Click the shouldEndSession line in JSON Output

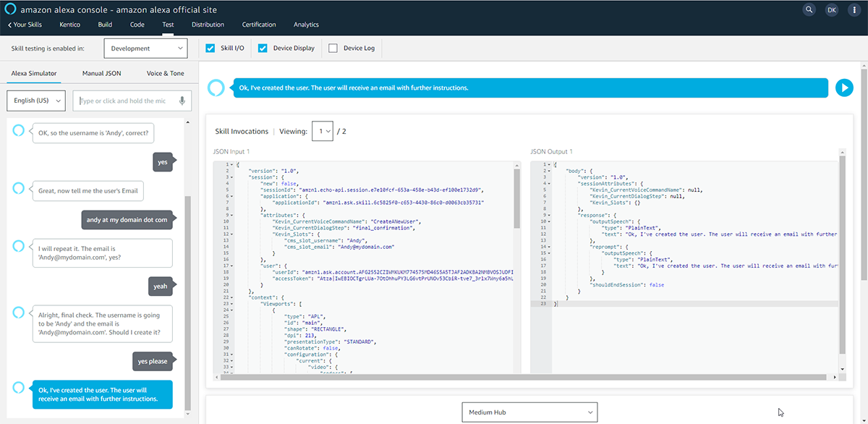pyautogui.click(x=627, y=284)
